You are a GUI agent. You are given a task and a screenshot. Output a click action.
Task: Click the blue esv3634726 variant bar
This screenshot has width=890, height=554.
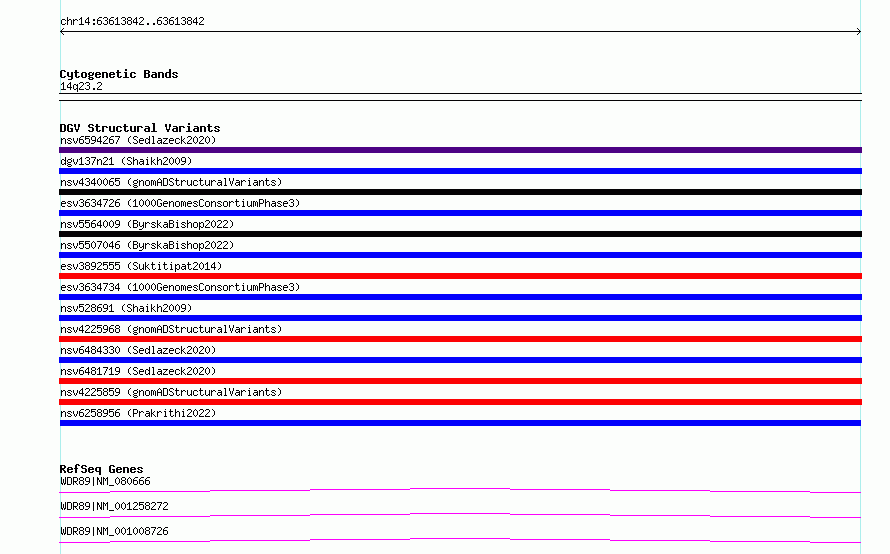(460, 213)
